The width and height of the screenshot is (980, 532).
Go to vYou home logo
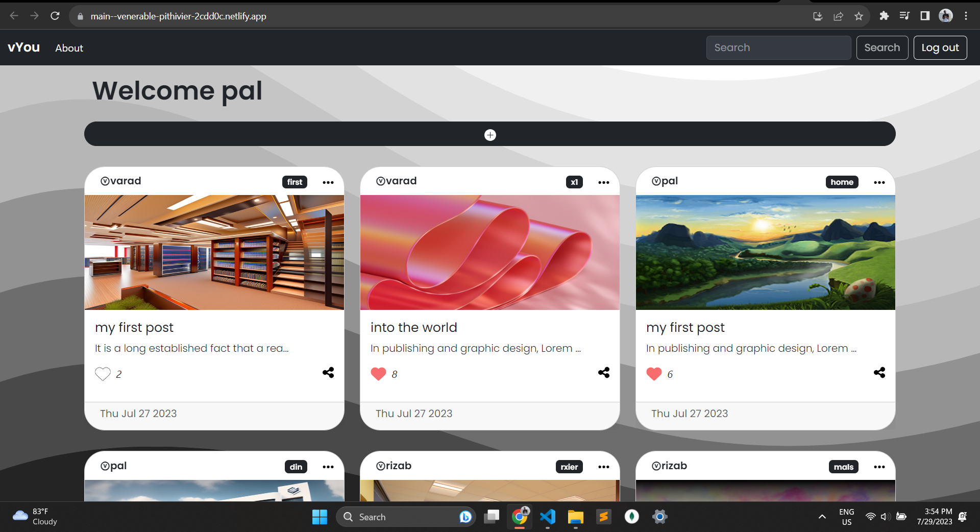23,47
